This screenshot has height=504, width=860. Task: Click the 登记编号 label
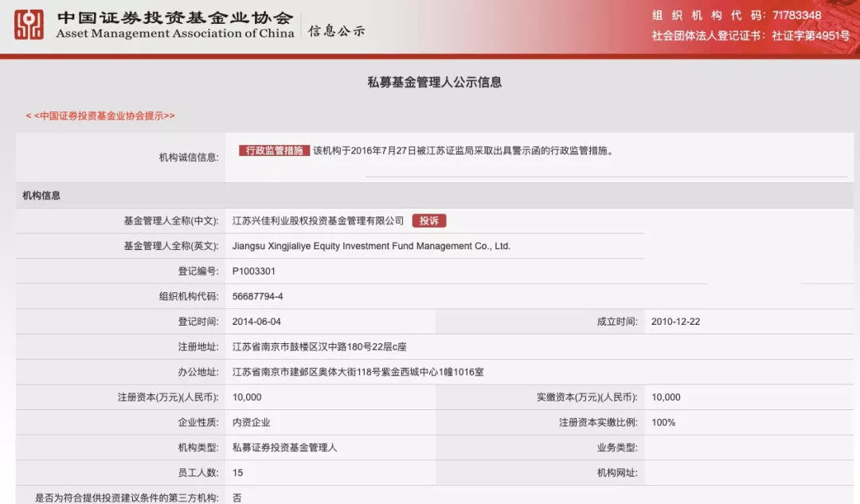click(198, 271)
